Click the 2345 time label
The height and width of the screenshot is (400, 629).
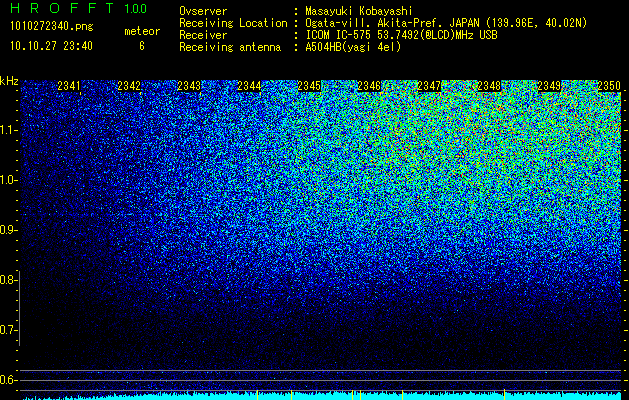309,86
